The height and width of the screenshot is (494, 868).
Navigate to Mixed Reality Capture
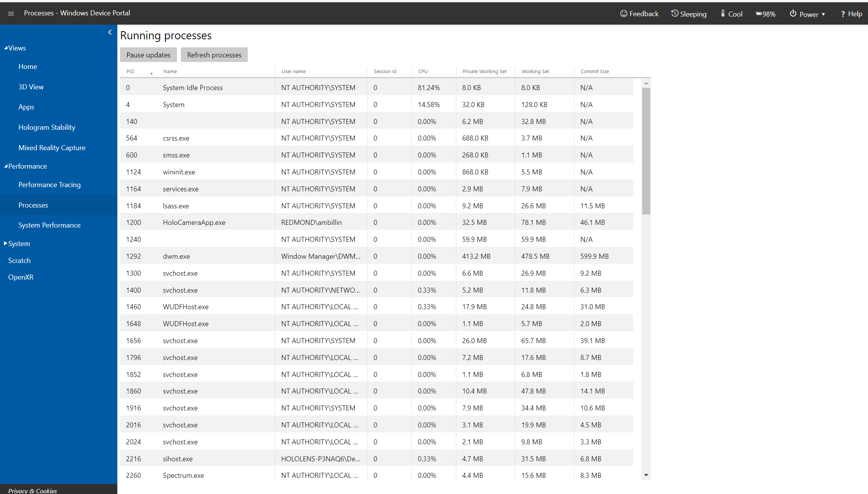click(52, 147)
